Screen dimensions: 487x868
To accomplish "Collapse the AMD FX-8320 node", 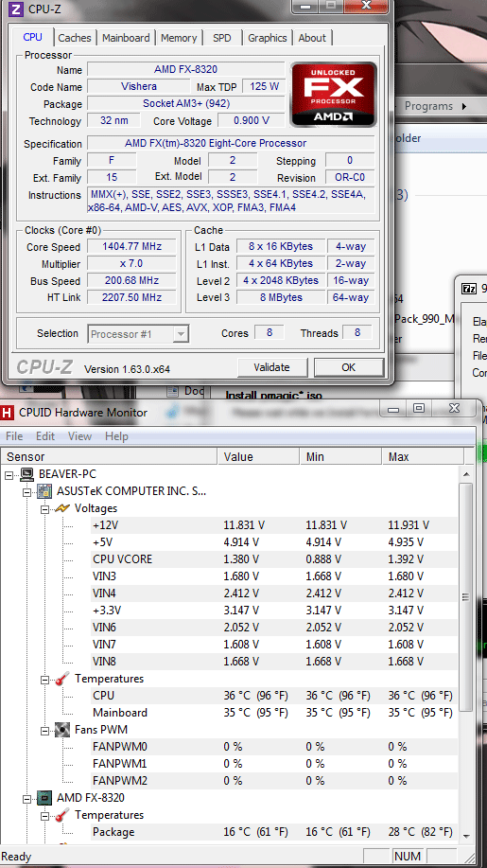I will click(x=26, y=798).
